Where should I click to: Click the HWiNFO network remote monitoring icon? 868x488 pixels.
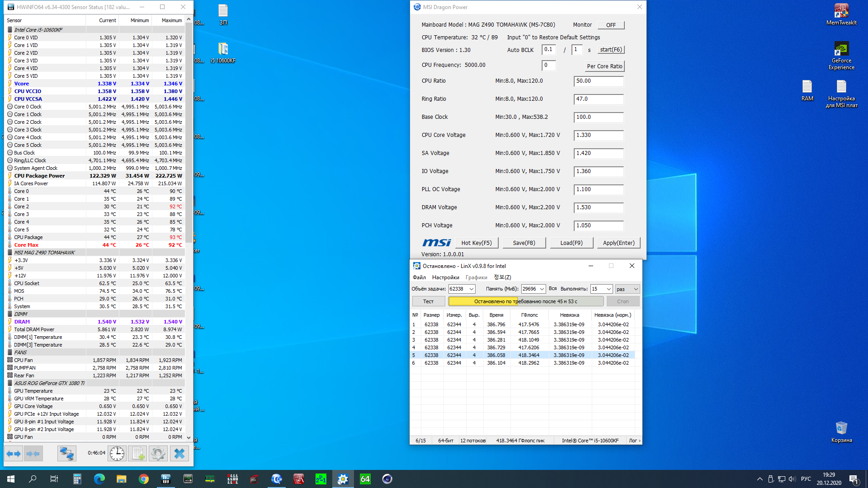coord(66,453)
